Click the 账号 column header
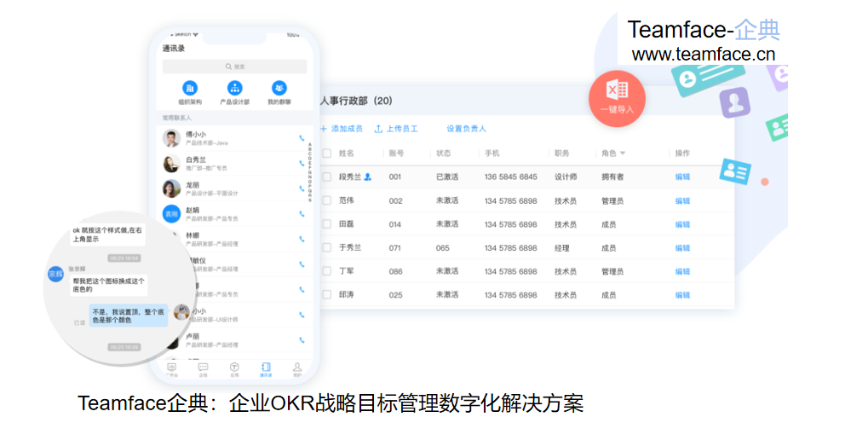This screenshot has width=868, height=423. point(396,153)
